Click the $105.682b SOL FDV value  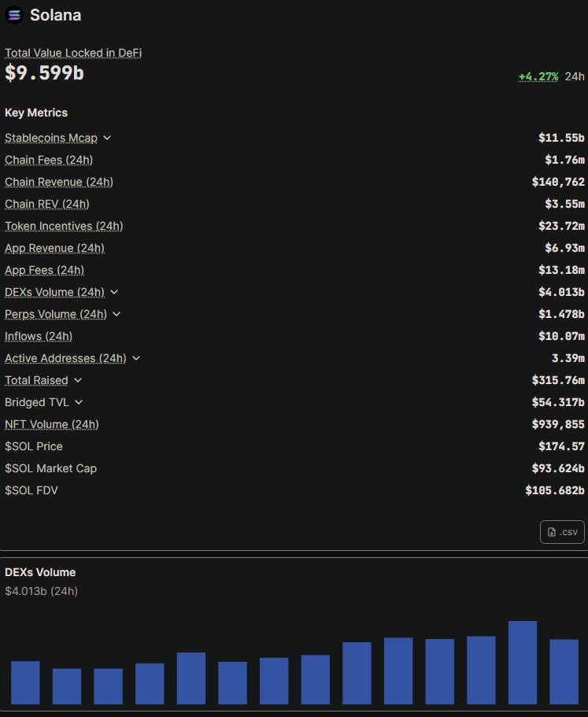pos(555,490)
